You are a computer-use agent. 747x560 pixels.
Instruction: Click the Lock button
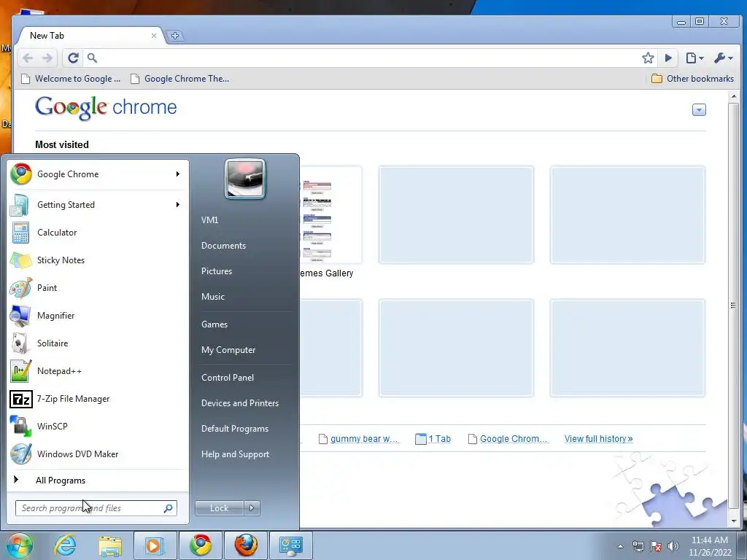(219, 508)
